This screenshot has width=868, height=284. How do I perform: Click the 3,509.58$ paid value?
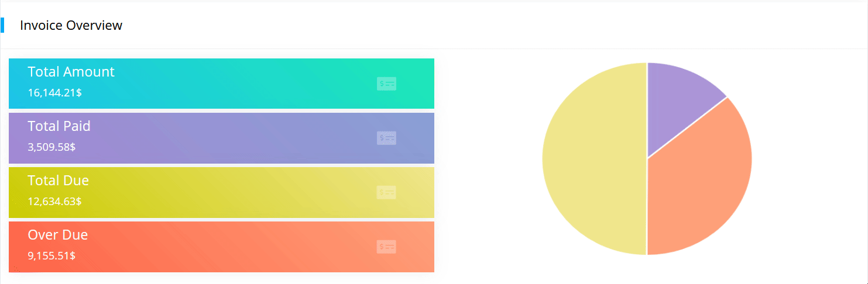[52, 147]
